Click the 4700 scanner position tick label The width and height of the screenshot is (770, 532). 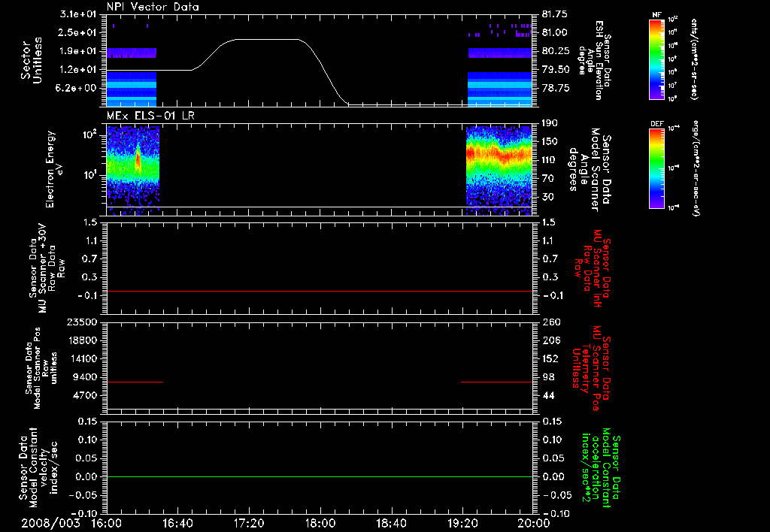[x=84, y=395]
